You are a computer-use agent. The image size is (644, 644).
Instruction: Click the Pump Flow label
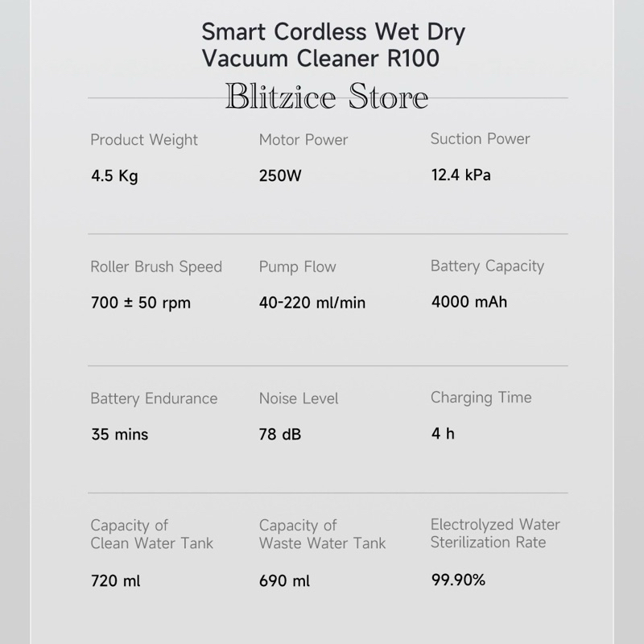coord(297,267)
